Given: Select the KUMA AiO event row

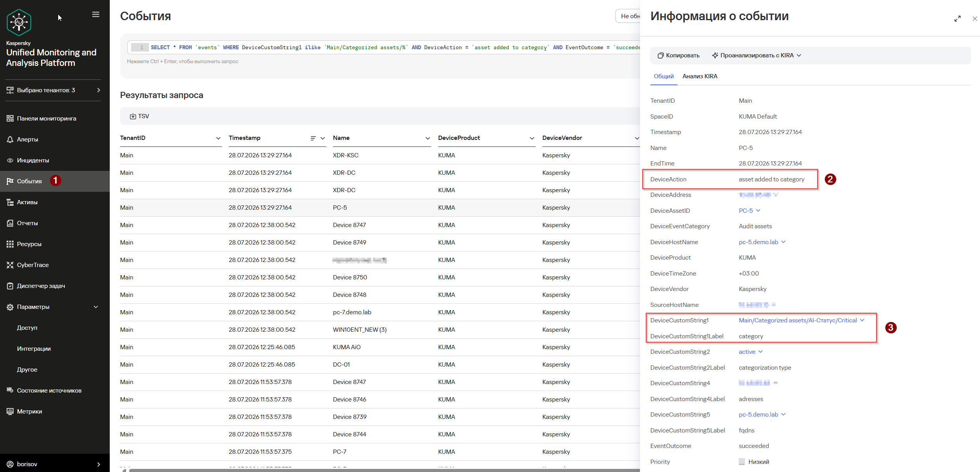Looking at the screenshot, I should pyautogui.click(x=380, y=347).
